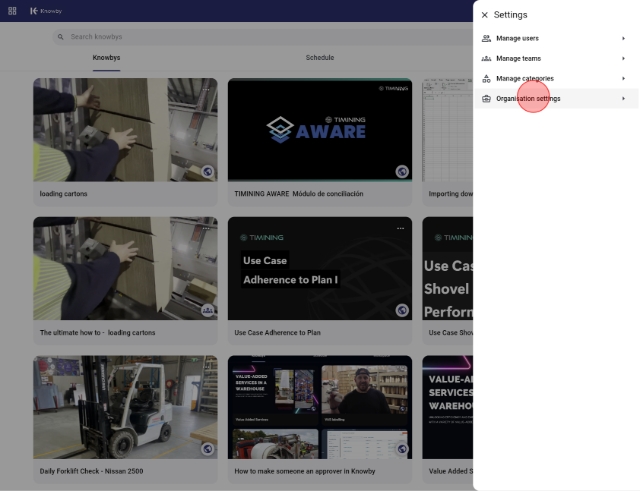Open the ultimate how to loading cartons thumbnail
The height and width of the screenshot is (491, 640).
(x=125, y=269)
